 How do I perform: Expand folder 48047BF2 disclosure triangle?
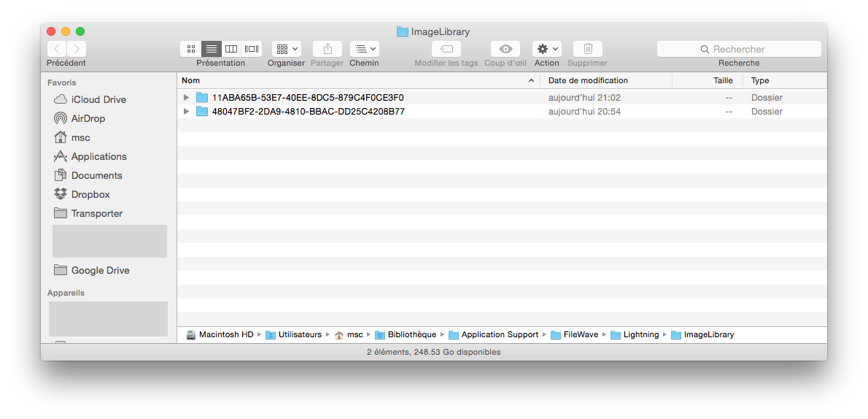pos(187,112)
